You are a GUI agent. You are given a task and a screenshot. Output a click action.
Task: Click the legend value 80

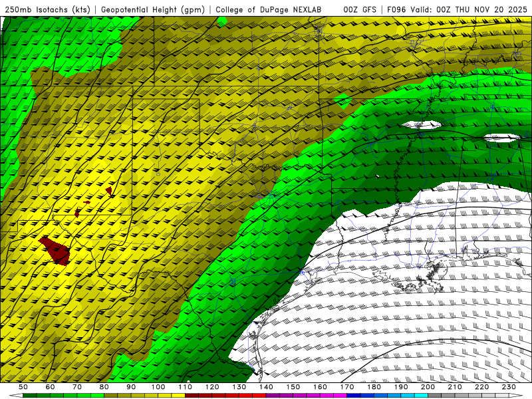tap(104, 387)
